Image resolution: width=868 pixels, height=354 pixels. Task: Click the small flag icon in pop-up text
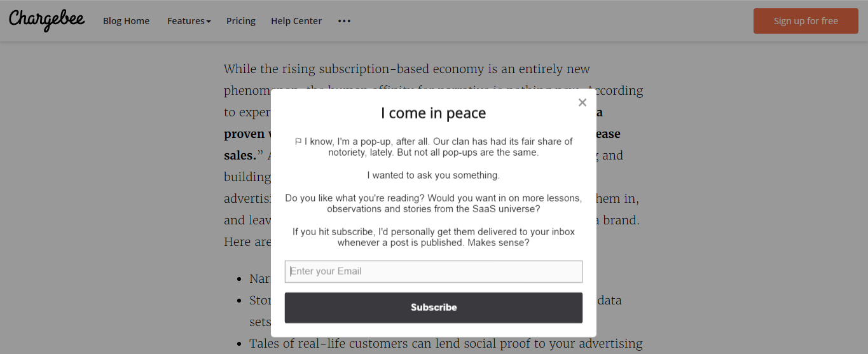[x=298, y=142]
